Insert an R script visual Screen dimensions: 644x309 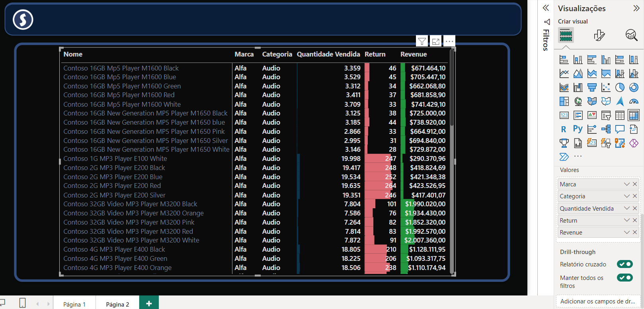564,129
